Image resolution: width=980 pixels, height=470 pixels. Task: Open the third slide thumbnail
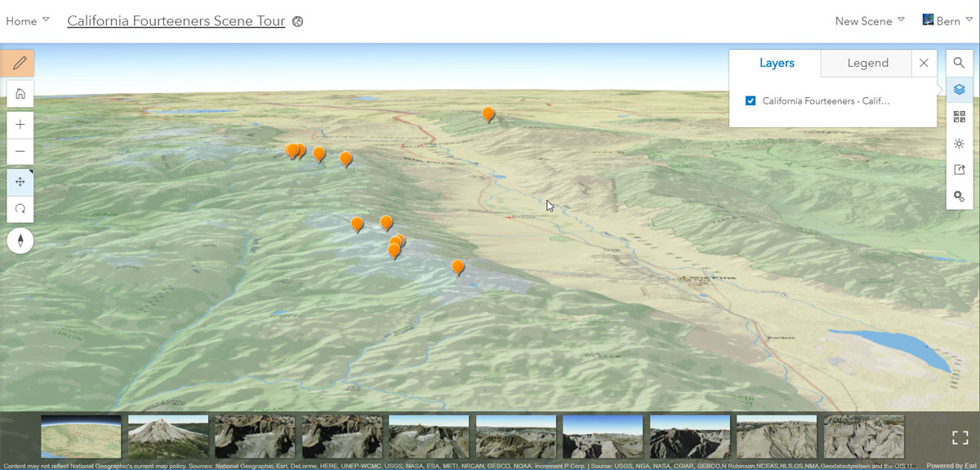tap(255, 437)
